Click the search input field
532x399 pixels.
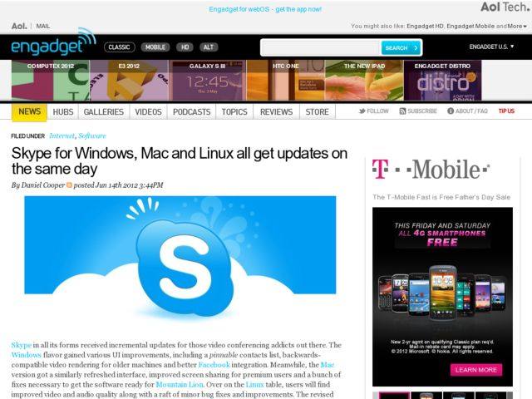pos(321,47)
